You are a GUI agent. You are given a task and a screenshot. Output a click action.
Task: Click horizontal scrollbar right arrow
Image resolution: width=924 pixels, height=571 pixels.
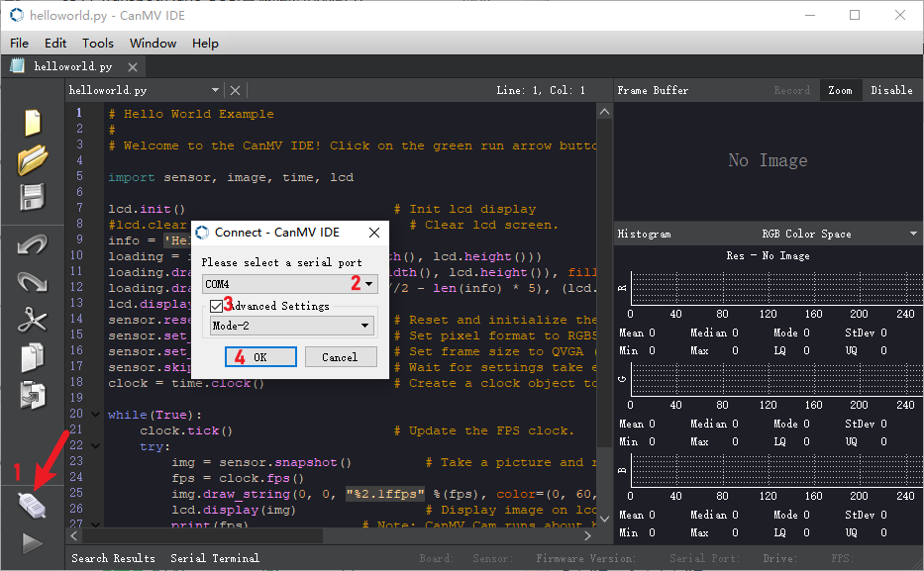tap(587, 535)
